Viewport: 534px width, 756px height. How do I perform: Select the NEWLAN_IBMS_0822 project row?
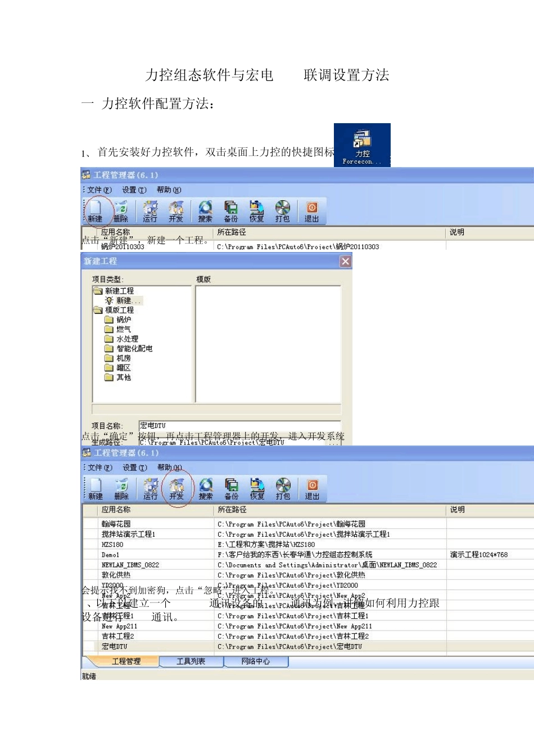[308, 565]
